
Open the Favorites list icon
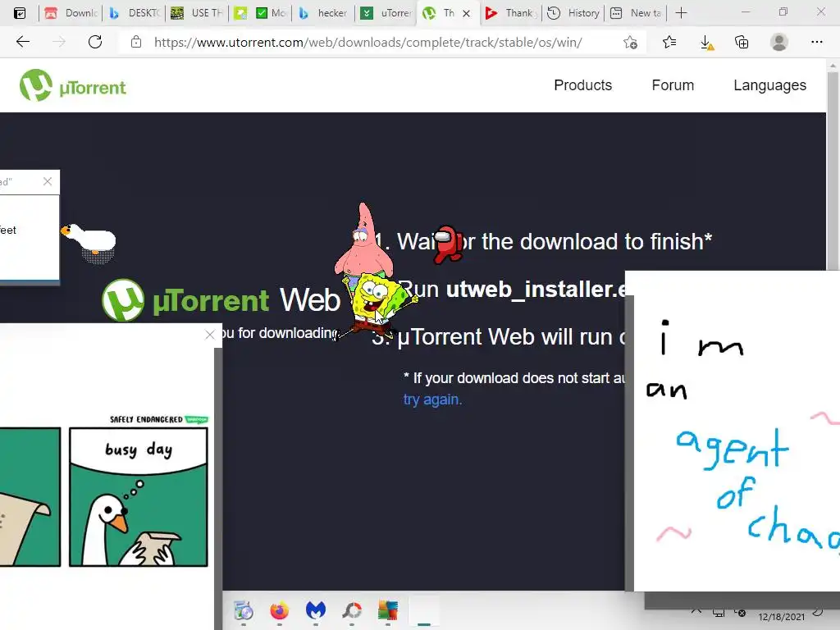coord(669,42)
